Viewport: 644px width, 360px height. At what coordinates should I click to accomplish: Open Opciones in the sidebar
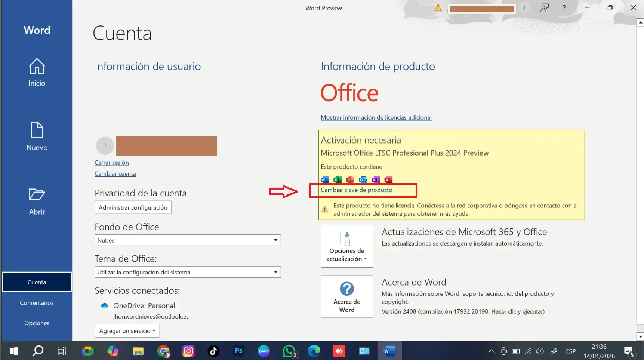(x=37, y=323)
